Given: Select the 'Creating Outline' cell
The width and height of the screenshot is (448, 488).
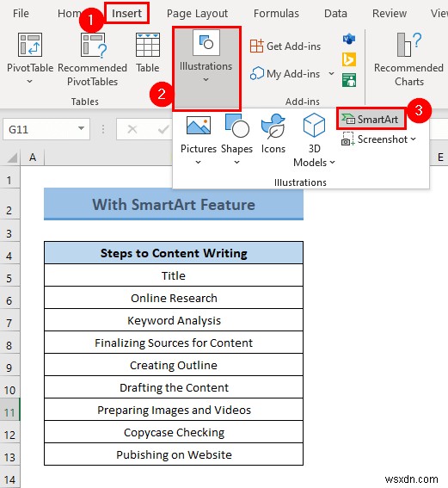Looking at the screenshot, I should coord(174,365).
